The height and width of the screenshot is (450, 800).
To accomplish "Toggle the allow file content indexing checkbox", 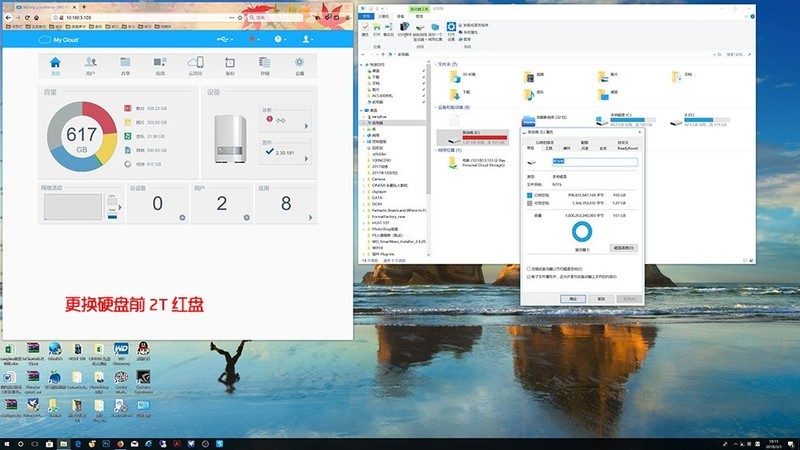I will coord(529,276).
